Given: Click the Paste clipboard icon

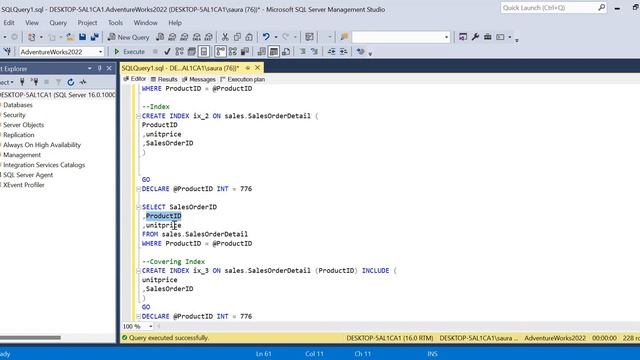Looking at the screenshot, I should 249,37.
